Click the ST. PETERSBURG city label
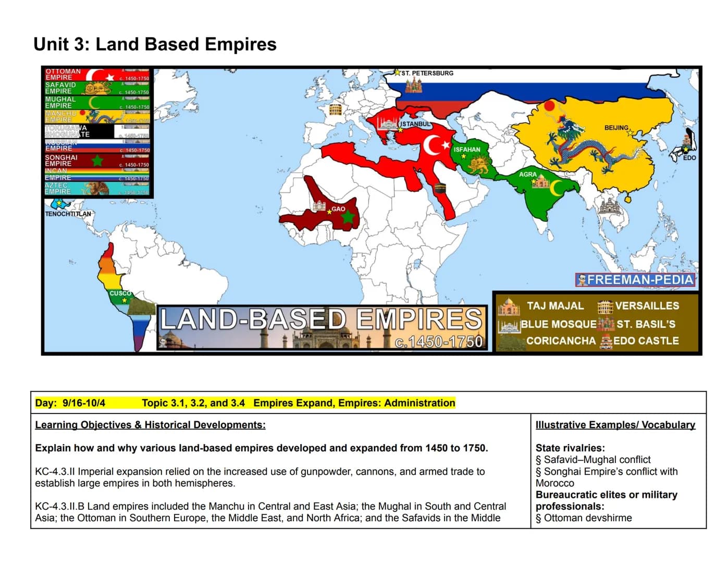Screen dimensions: 728x563 pos(427,74)
